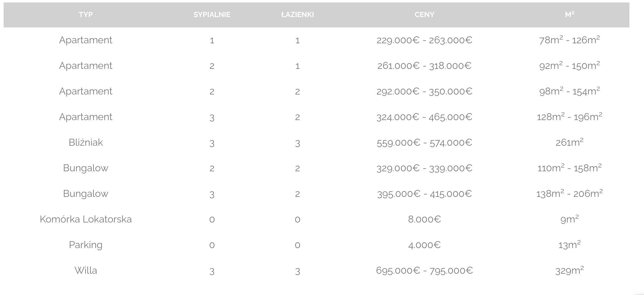Click the TYP column header
This screenshot has height=295, width=644.
pos(86,15)
